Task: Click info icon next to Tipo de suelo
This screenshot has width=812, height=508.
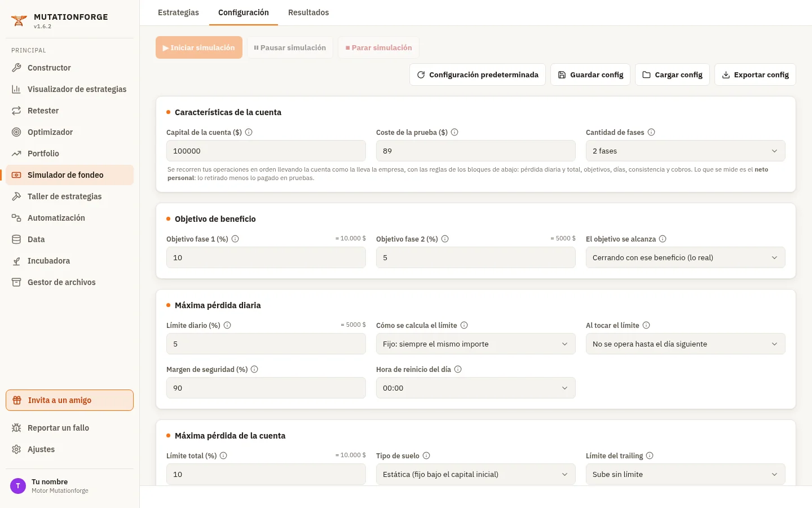Action: pos(426,456)
